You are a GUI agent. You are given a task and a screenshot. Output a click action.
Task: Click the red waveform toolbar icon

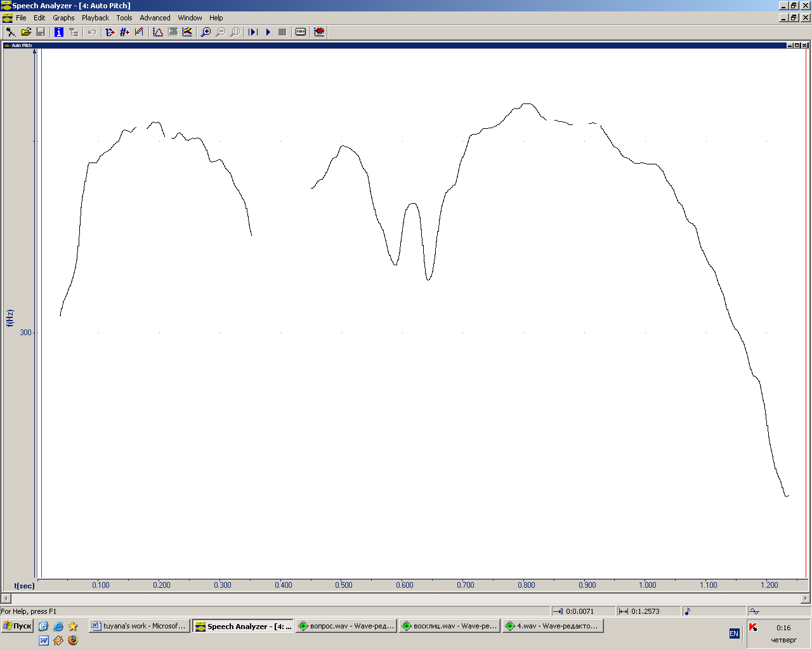coord(319,32)
